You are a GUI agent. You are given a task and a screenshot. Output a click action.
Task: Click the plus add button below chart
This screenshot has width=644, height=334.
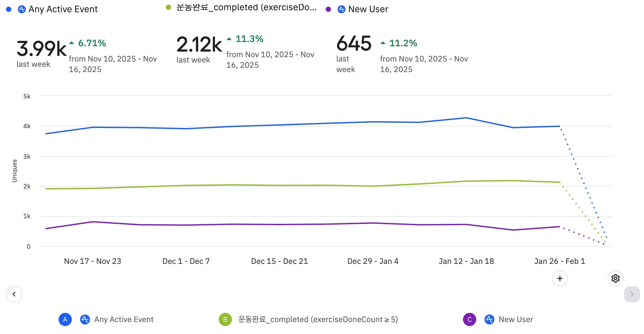[560, 278]
